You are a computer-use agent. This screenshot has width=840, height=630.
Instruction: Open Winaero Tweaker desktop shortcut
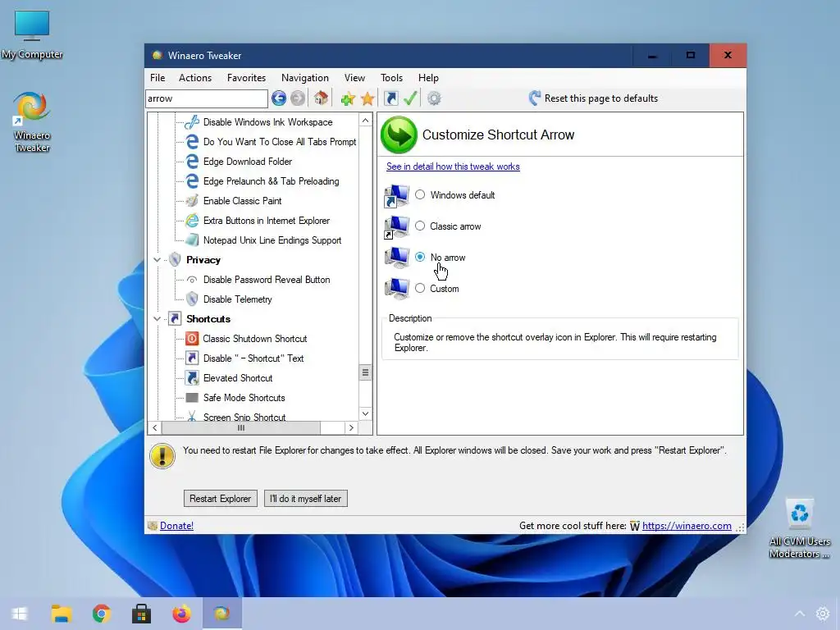32,122
